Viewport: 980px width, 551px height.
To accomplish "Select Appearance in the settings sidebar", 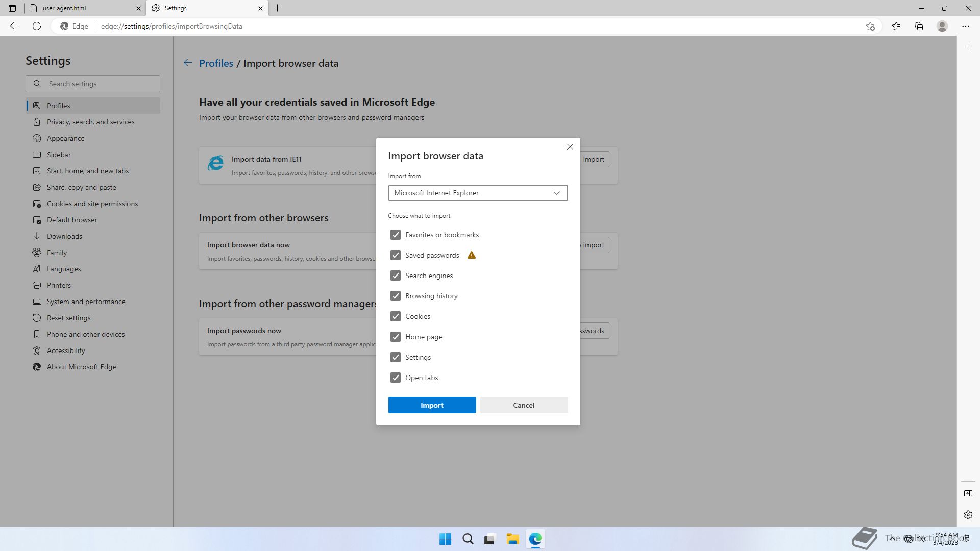I will coord(65,138).
